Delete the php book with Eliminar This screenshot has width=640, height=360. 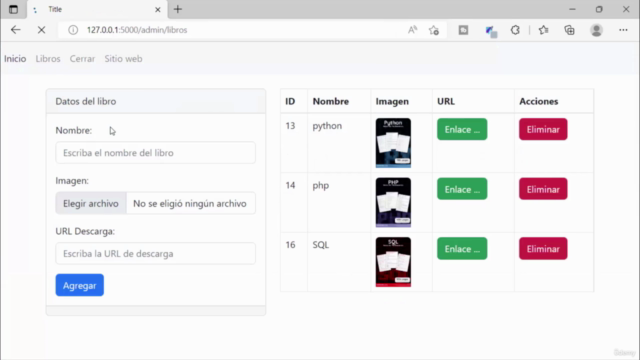[x=543, y=189]
